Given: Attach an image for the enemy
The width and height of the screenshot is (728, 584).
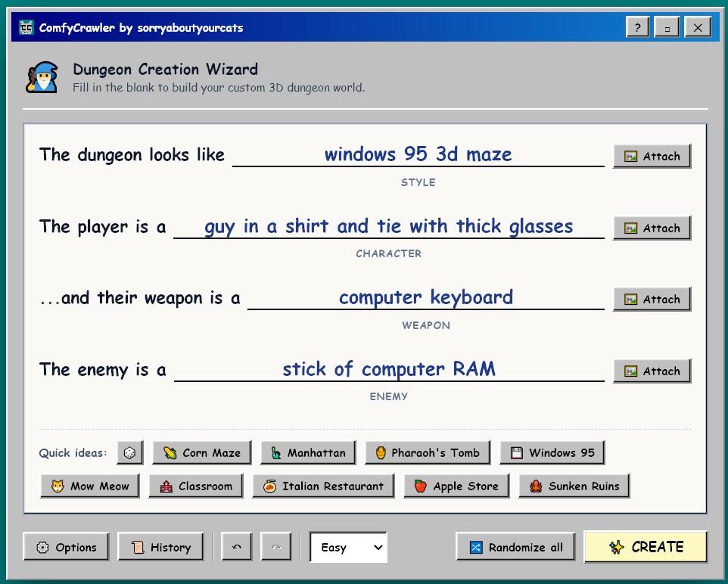Looking at the screenshot, I should point(652,371).
